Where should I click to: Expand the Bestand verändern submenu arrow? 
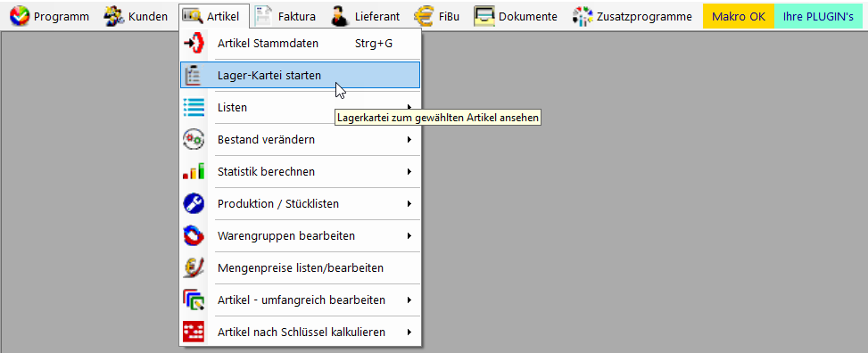click(x=409, y=139)
